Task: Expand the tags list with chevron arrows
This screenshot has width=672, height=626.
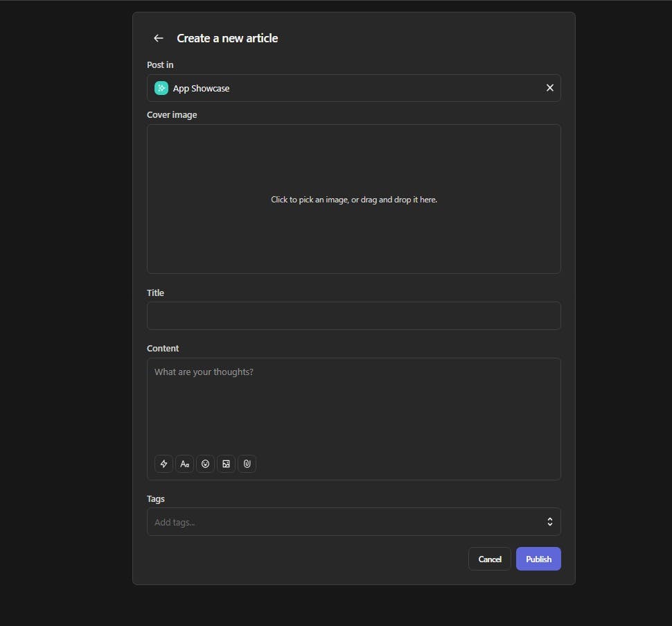Action: pos(549,522)
